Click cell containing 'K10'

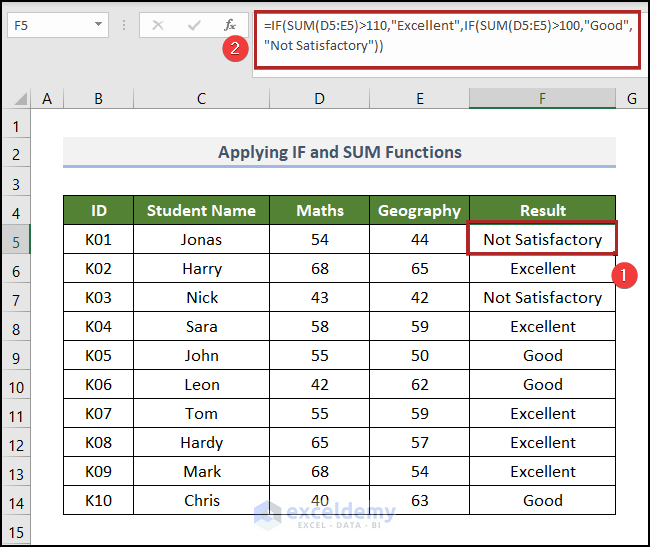pos(98,501)
